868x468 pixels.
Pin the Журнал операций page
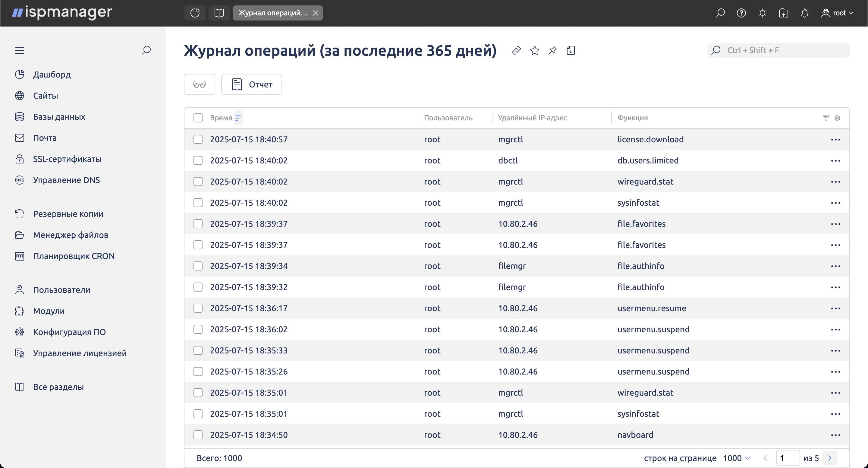[x=553, y=51]
